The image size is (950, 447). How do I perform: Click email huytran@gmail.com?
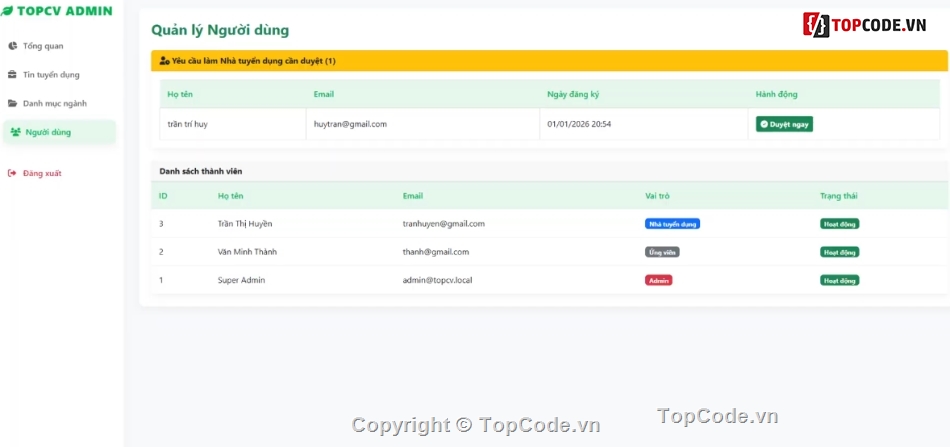350,124
